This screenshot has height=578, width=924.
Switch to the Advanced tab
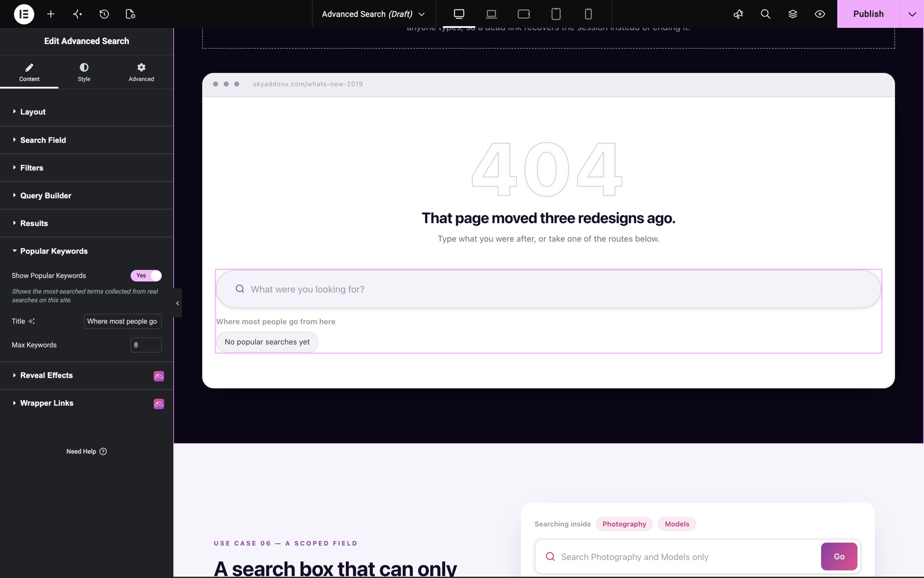pyautogui.click(x=141, y=72)
